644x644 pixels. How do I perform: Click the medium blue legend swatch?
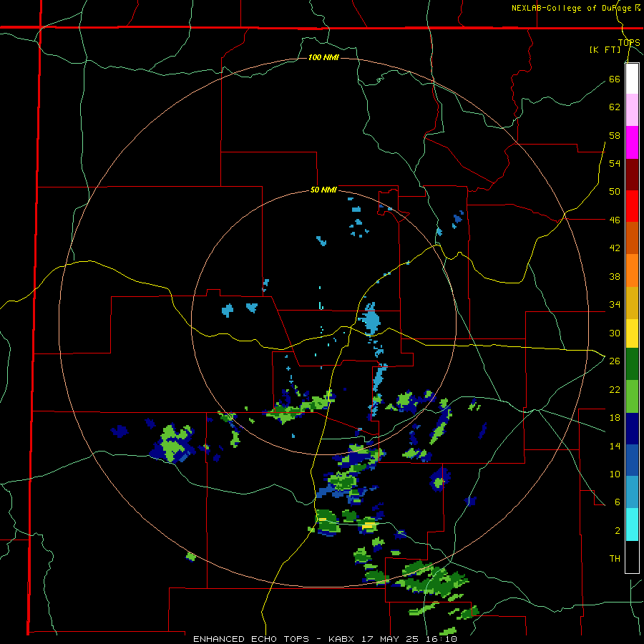tap(632, 460)
